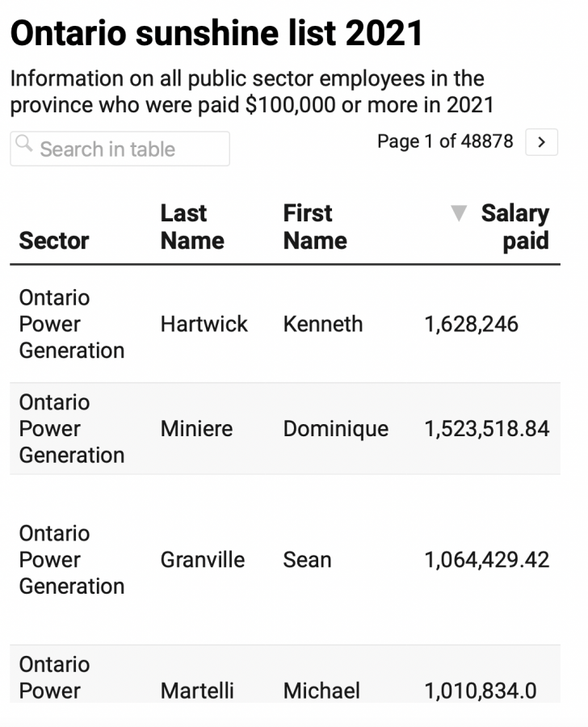588x727 pixels.
Task: Select the Granville last name cell
Action: click(203, 560)
